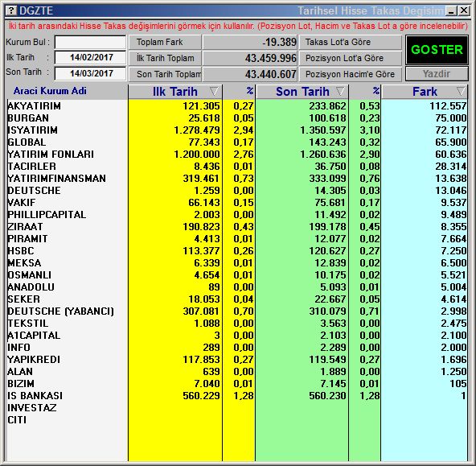Select the TACIRLER row name
476x466 pixels.
point(31,167)
